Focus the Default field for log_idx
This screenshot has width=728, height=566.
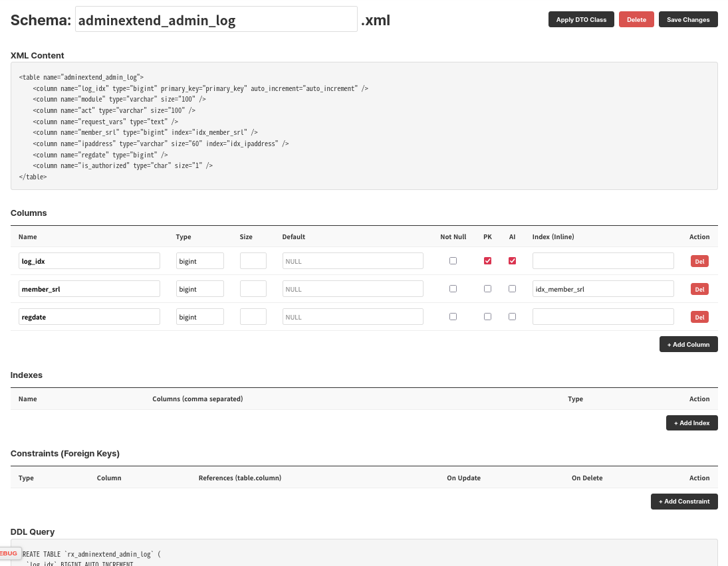click(352, 261)
